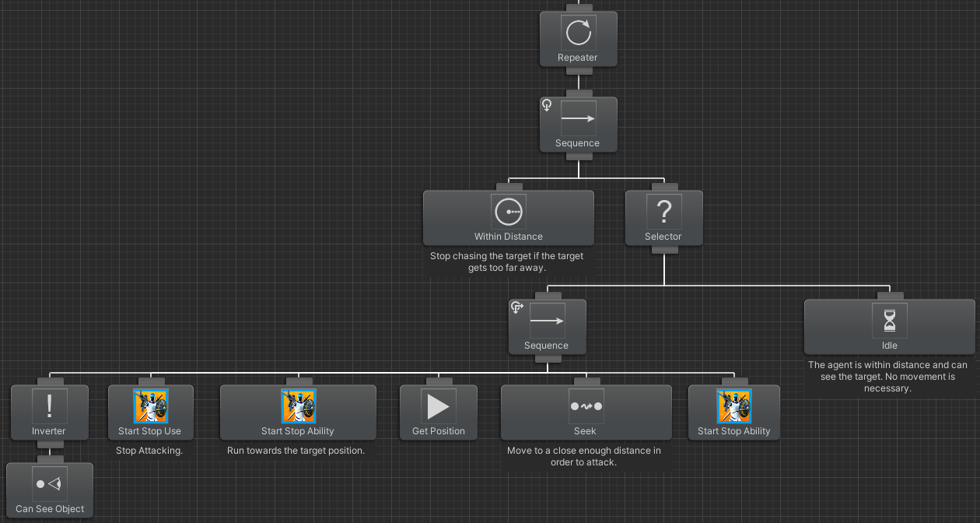Click the Seek node's attack distance comment
This screenshot has height=523, width=980.
tap(584, 456)
